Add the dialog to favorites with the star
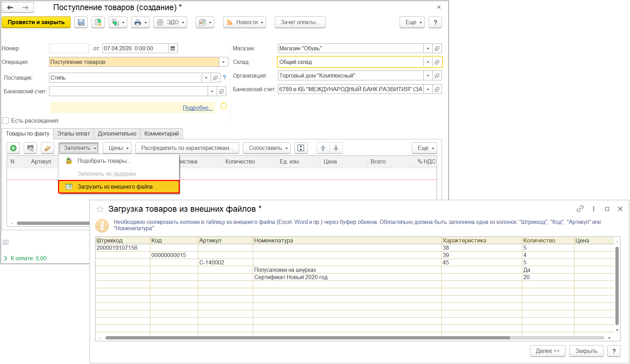The image size is (630, 364). (100, 209)
